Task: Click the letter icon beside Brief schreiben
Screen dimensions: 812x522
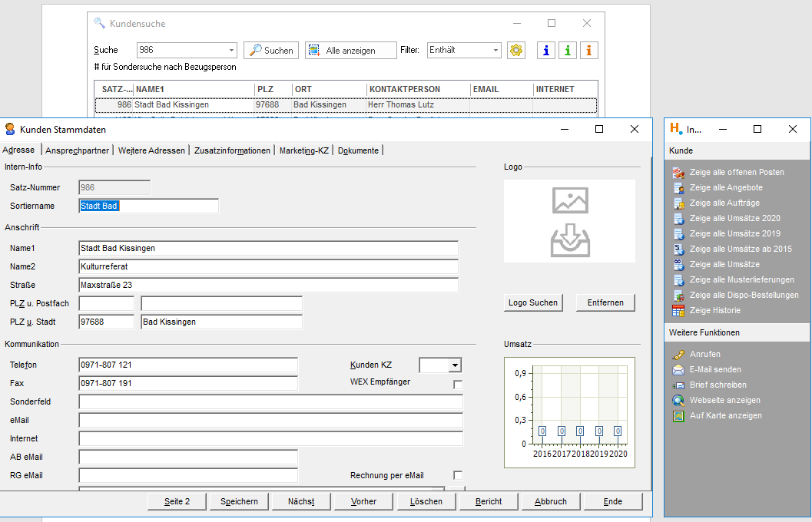Action: click(x=678, y=385)
